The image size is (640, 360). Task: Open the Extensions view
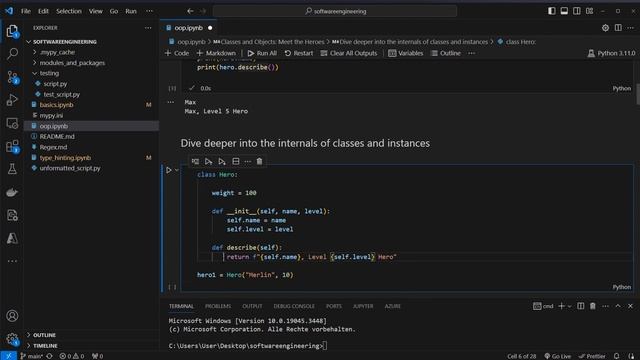12,146
